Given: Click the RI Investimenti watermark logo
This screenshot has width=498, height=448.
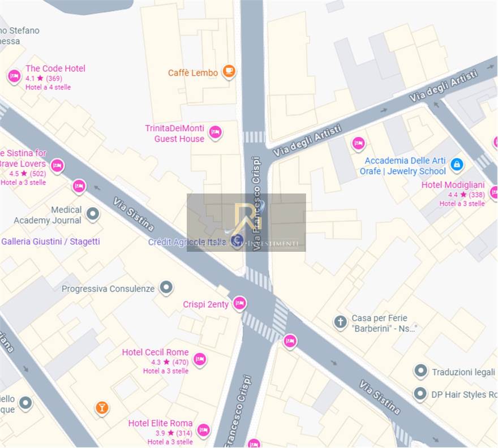Looking at the screenshot, I should coord(247,222).
